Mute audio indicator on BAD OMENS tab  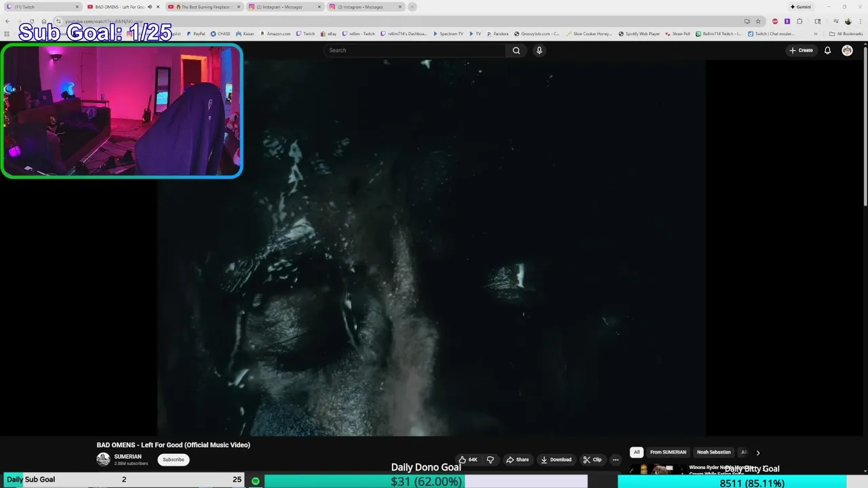(x=149, y=7)
